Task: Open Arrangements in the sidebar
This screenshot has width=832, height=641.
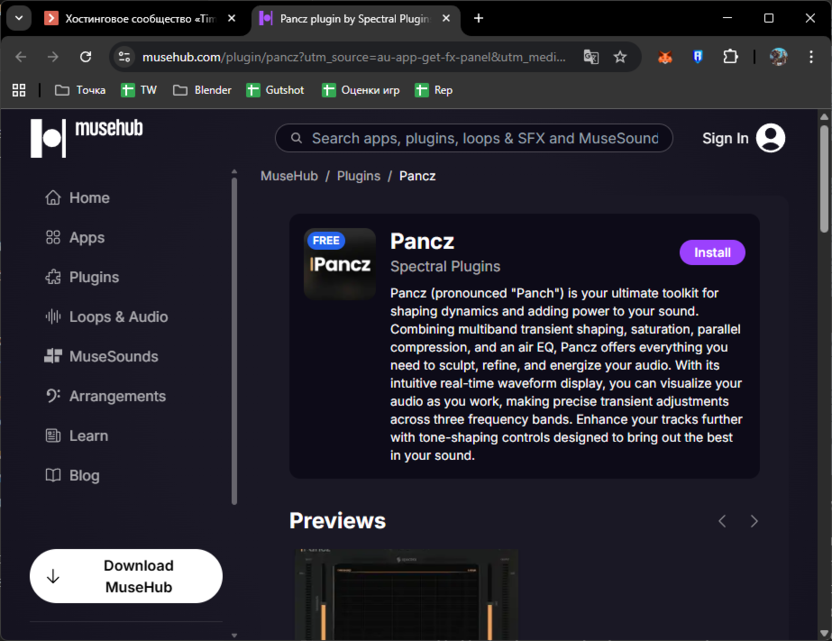Action: point(106,396)
